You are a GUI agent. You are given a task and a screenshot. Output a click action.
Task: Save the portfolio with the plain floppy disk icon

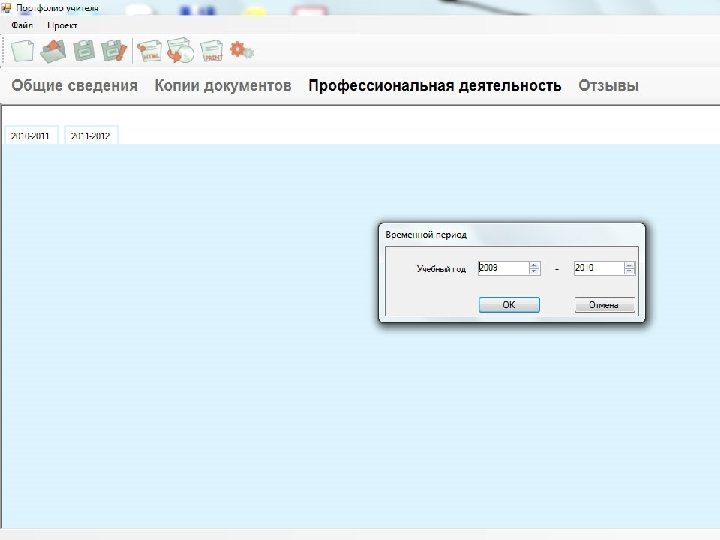tap(84, 51)
